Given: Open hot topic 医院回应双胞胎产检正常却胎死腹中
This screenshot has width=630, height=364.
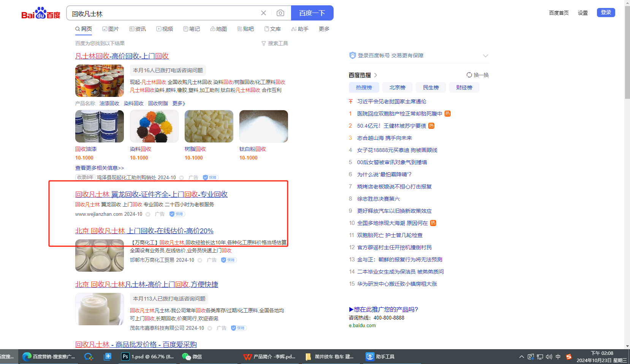Looking at the screenshot, I should point(400,114).
